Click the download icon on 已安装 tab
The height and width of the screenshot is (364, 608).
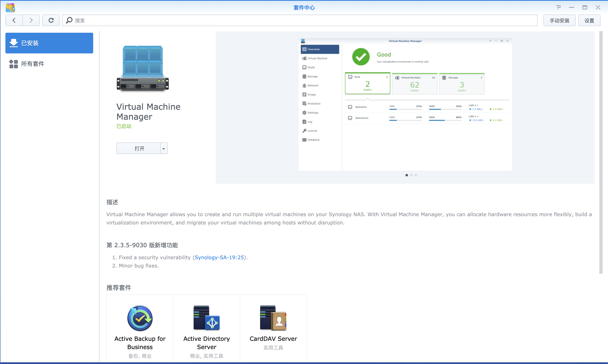point(13,43)
